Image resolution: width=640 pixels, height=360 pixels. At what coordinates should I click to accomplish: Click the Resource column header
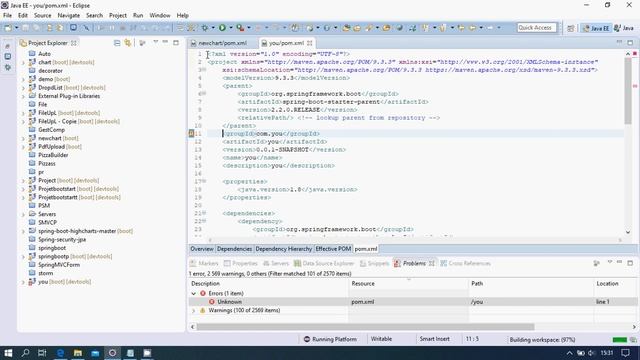[x=409, y=283]
